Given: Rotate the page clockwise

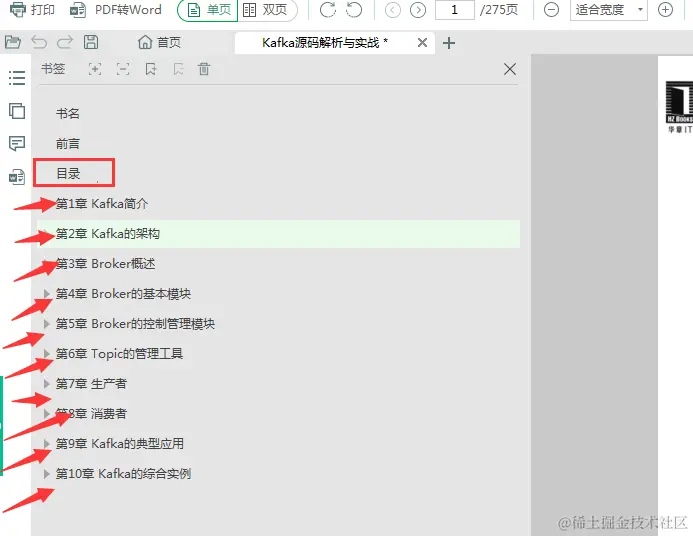Looking at the screenshot, I should [x=327, y=10].
